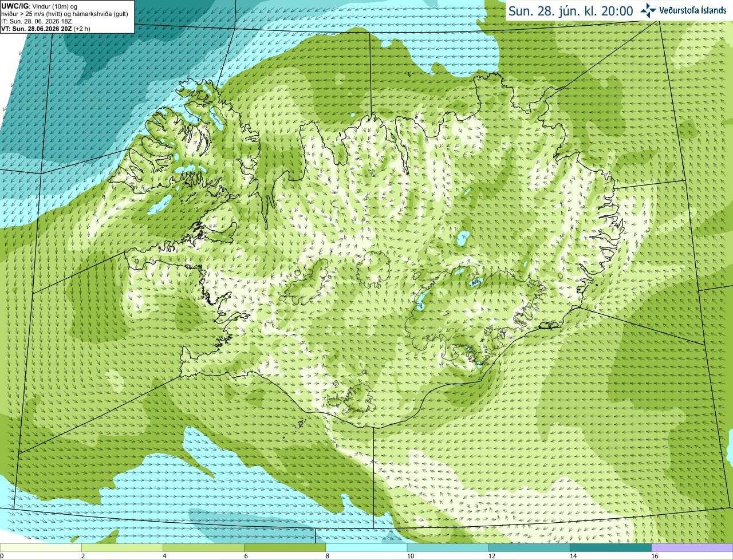733x560 pixels.
Task: Pick the dark teal 14–16 legend swatch
Action: click(611, 548)
